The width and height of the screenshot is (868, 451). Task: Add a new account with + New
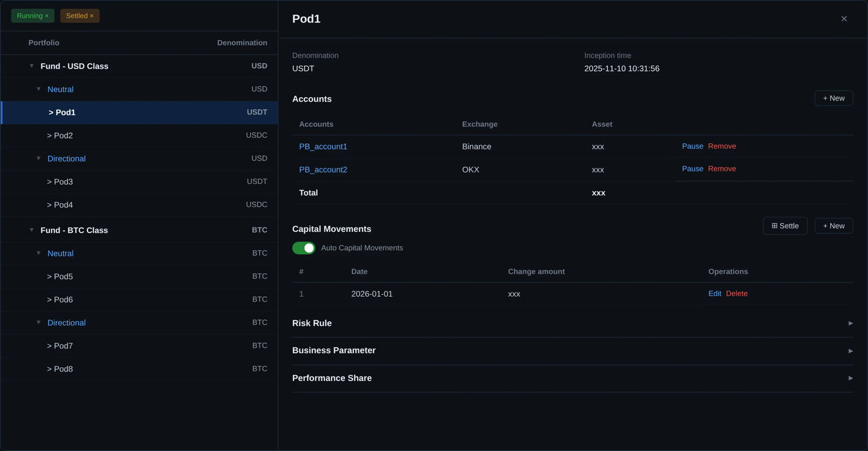pyautogui.click(x=833, y=98)
